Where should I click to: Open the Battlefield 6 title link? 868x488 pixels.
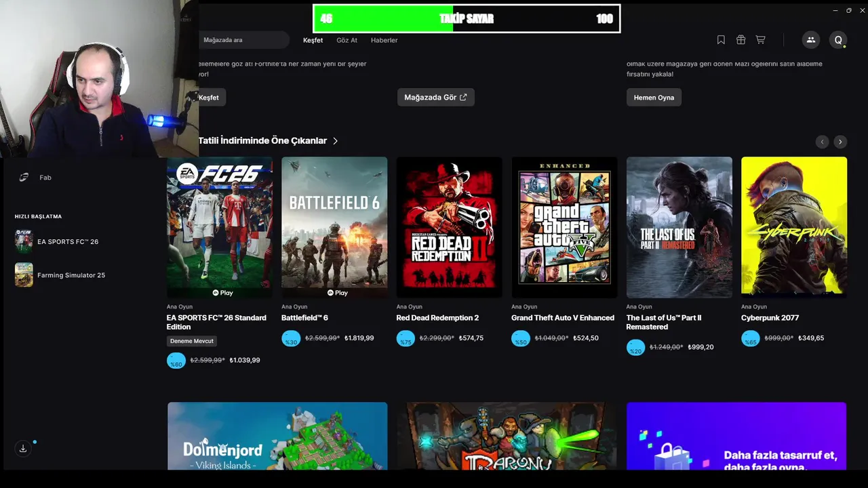tap(304, 318)
